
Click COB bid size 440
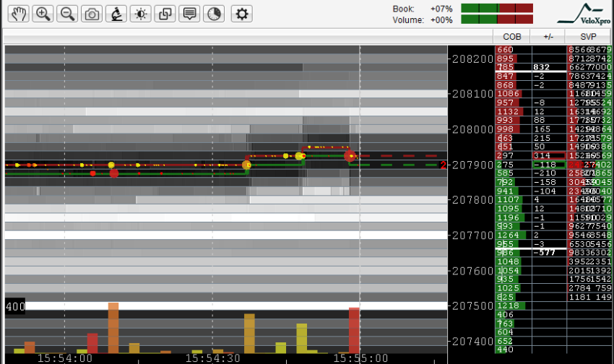[x=505, y=350]
